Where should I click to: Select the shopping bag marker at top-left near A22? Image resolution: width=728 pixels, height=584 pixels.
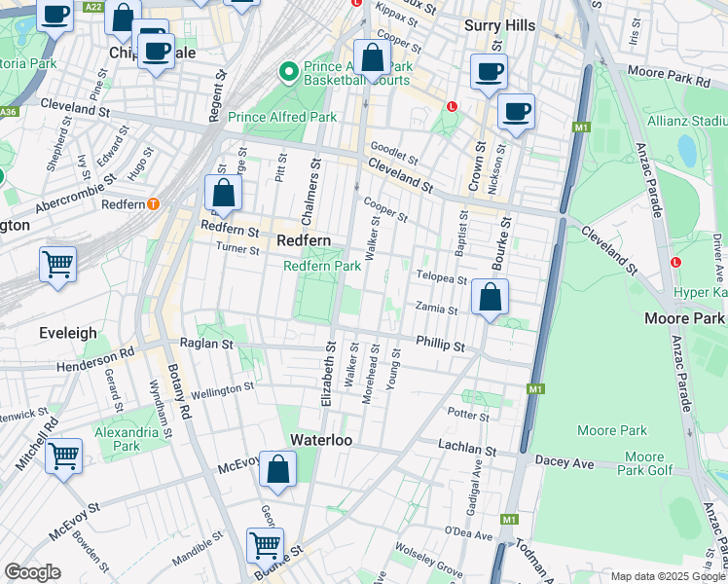click(123, 18)
